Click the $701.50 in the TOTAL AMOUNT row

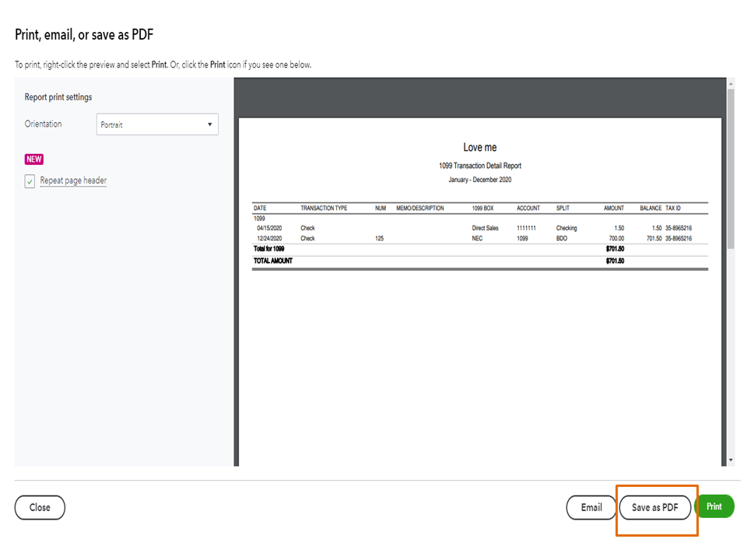click(615, 261)
